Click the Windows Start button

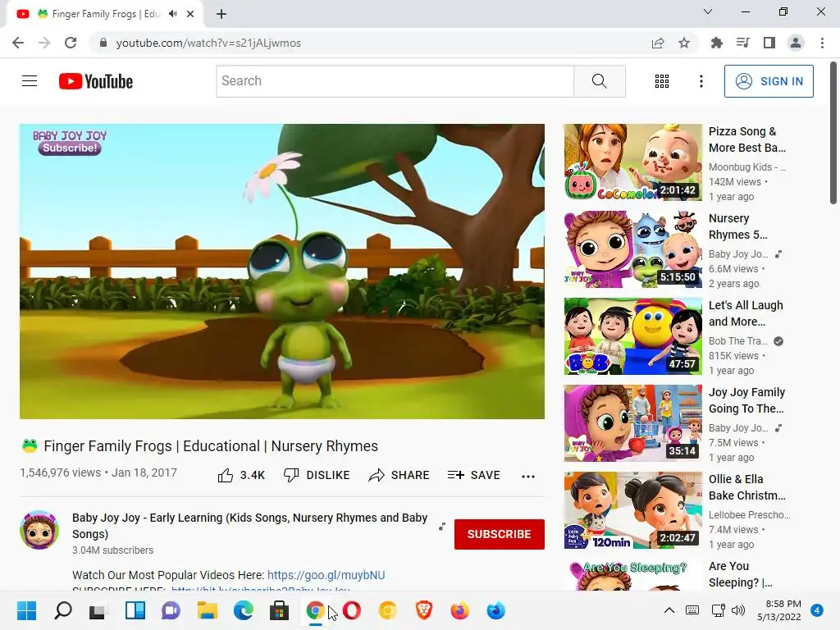pos(26,610)
